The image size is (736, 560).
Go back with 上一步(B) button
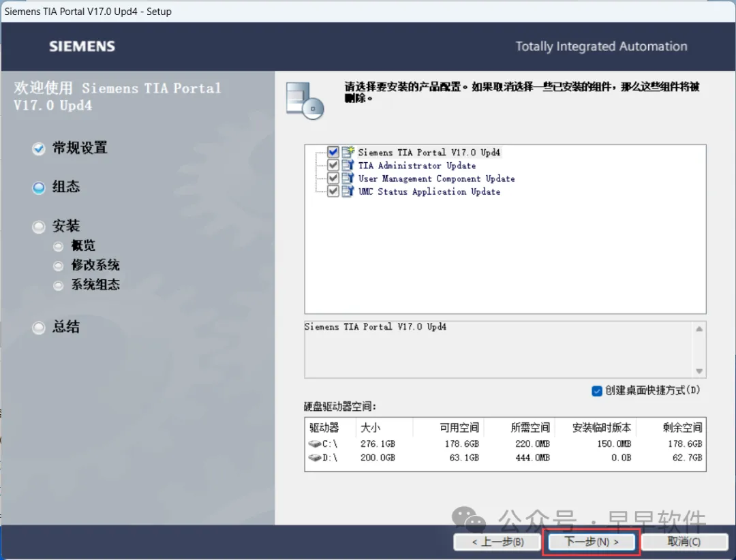pyautogui.click(x=497, y=542)
